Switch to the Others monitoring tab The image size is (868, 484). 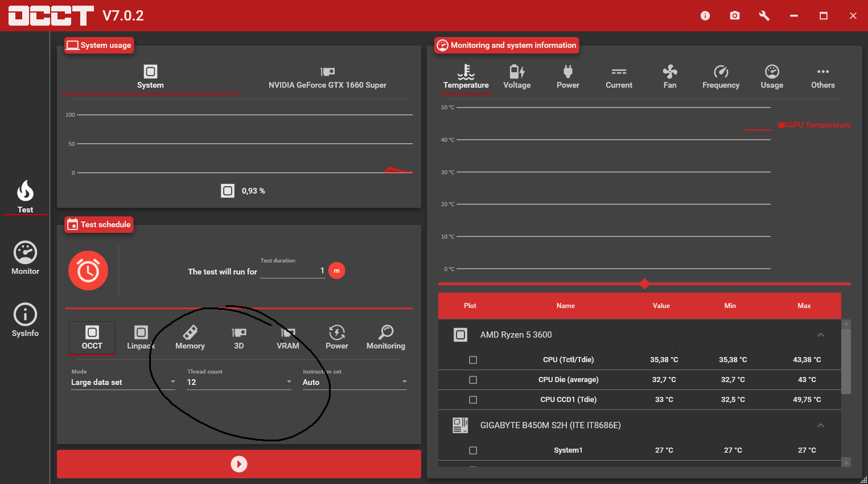click(x=823, y=77)
